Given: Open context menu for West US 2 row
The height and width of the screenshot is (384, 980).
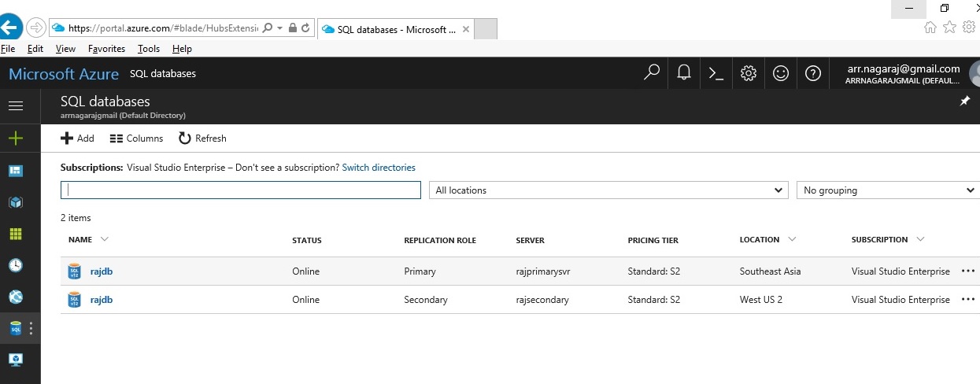Looking at the screenshot, I should click(968, 300).
